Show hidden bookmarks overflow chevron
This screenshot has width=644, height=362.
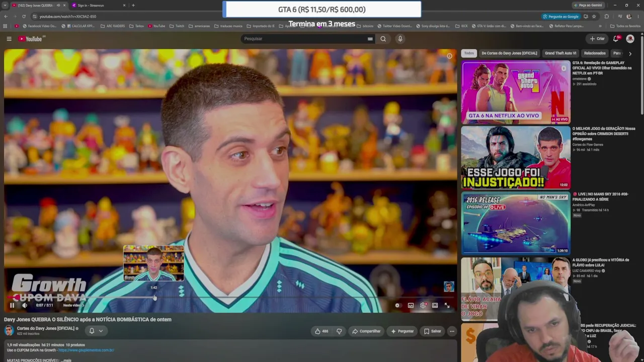coord(600,26)
